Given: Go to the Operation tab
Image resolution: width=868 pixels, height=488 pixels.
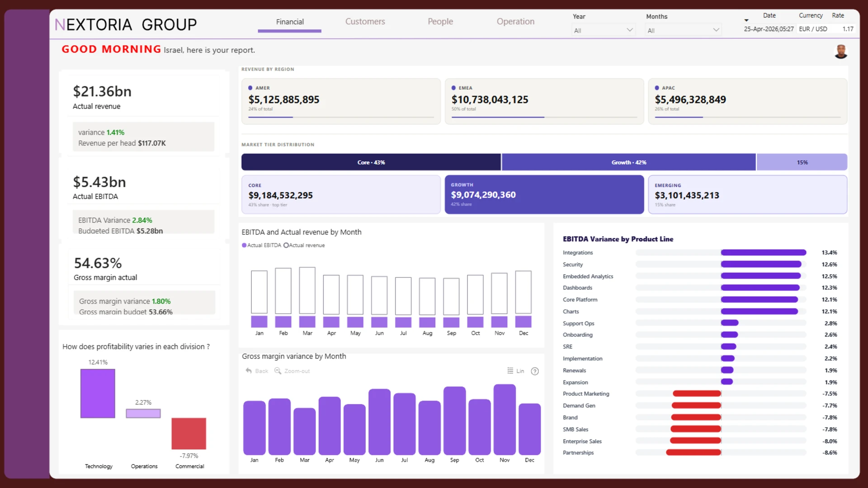Looking at the screenshot, I should (515, 22).
